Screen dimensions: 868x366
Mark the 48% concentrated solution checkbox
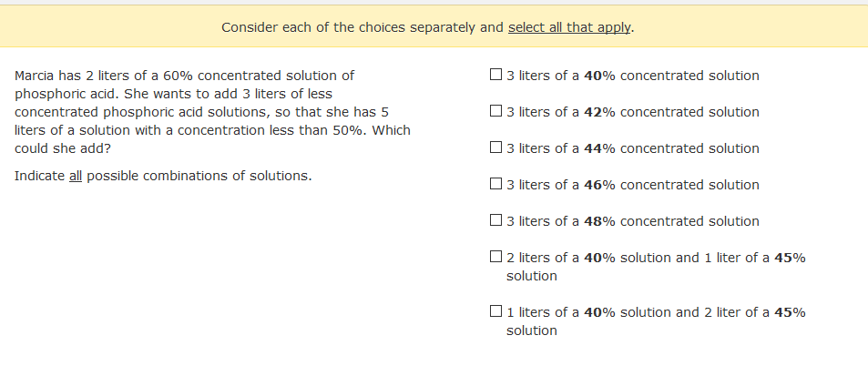(x=496, y=220)
